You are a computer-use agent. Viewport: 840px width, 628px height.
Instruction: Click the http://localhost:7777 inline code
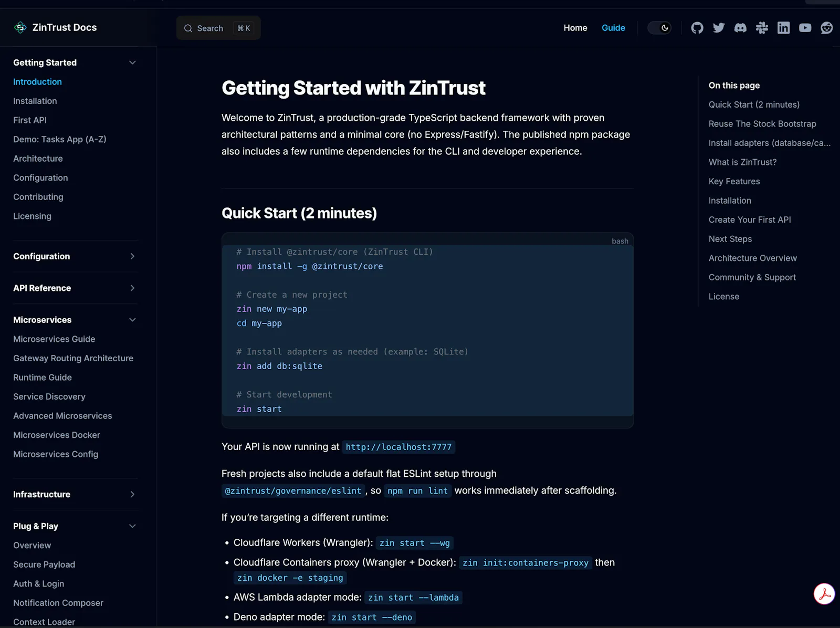pyautogui.click(x=398, y=447)
